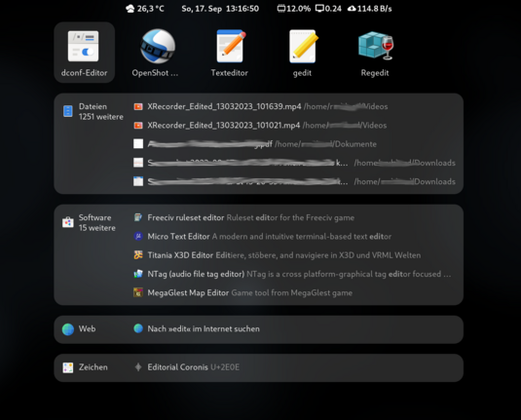This screenshot has height=420, width=521.
Task: Select MegaGlest Map Editor software result
Action: click(x=294, y=292)
